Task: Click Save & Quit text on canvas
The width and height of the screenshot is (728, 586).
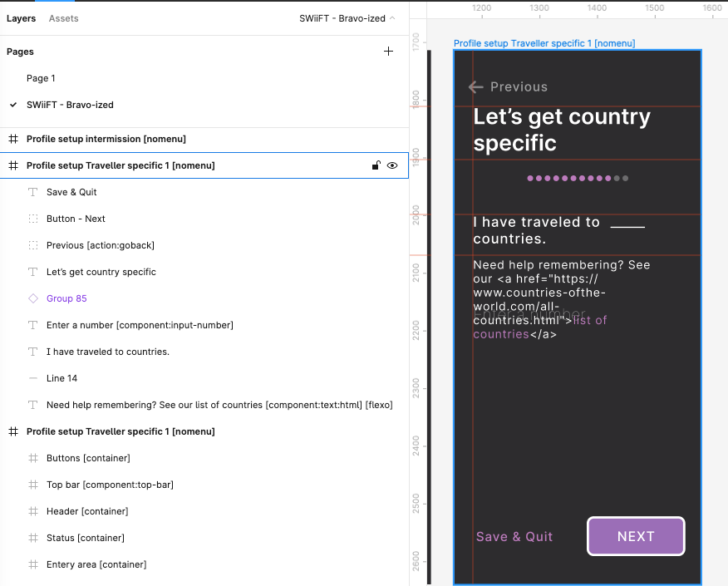Action: [x=514, y=537]
